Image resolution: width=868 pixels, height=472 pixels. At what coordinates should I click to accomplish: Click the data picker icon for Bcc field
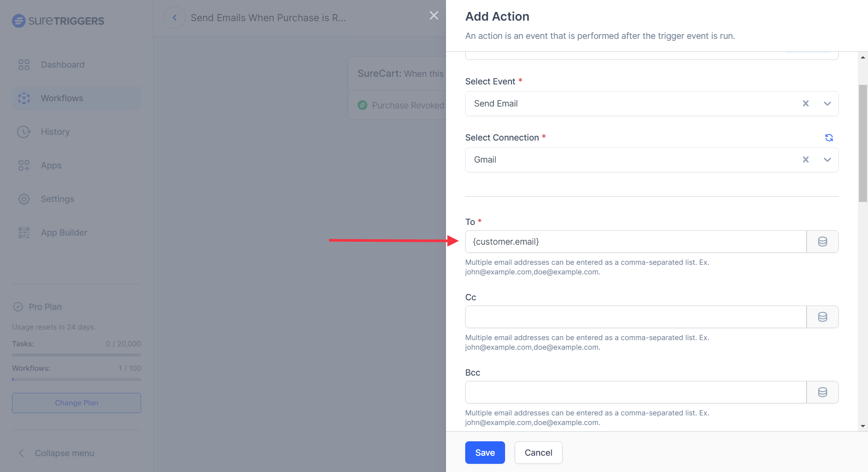[822, 392]
